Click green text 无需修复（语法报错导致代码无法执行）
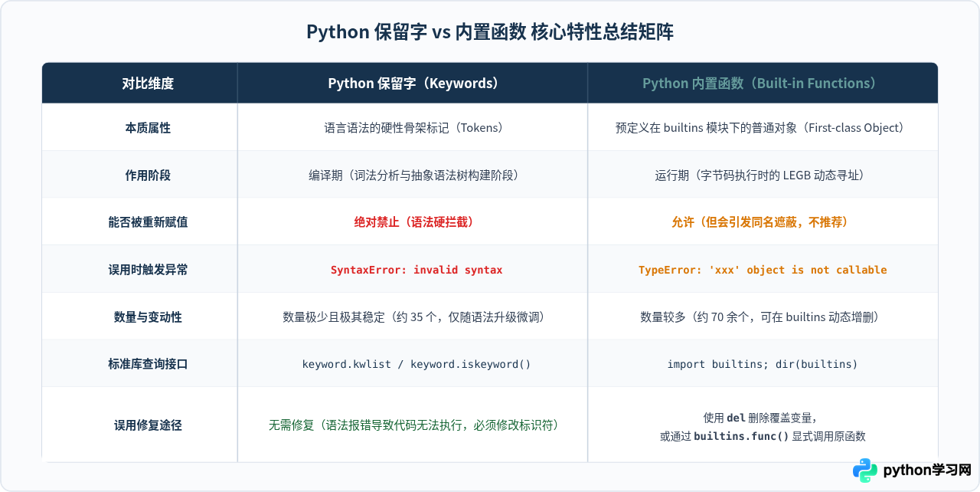 [413, 425]
